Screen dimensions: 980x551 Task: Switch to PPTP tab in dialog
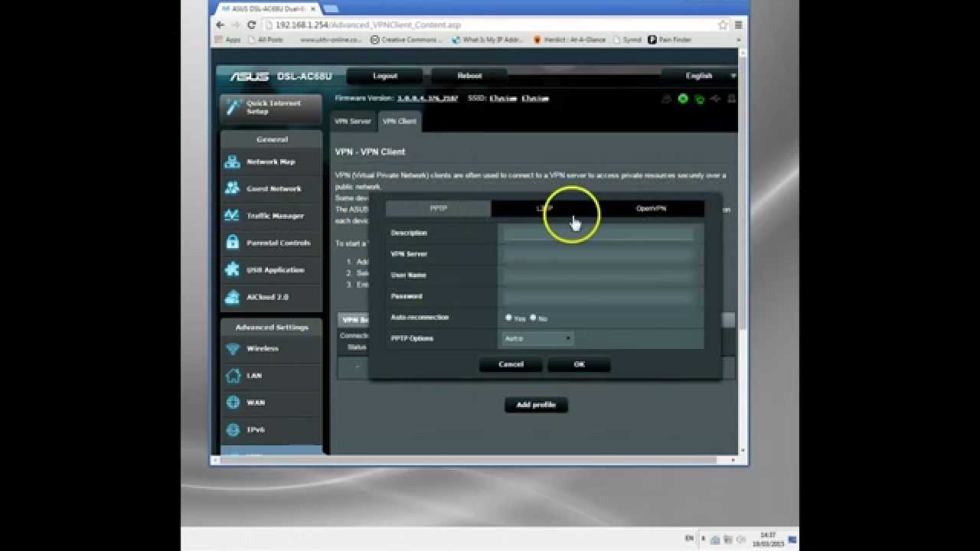(438, 208)
